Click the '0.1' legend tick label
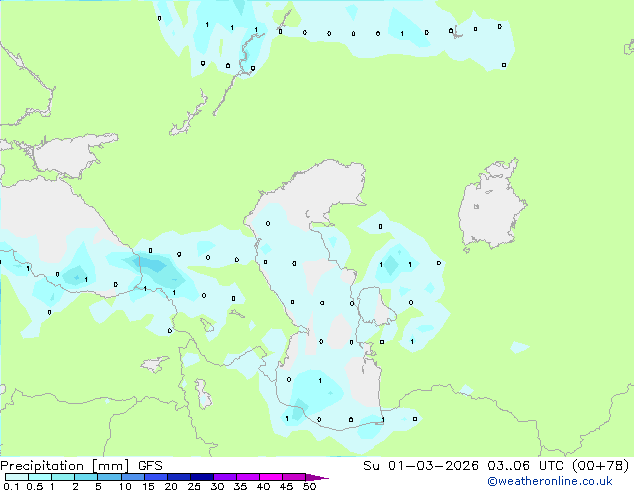Screen dimensions: 634x490 [11, 486]
